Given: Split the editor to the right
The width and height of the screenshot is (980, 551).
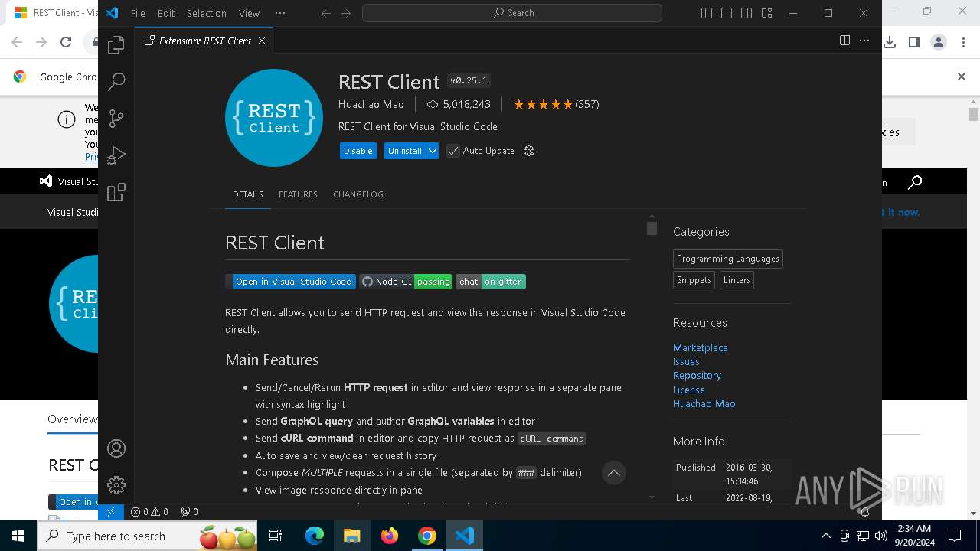Looking at the screenshot, I should 844,41.
